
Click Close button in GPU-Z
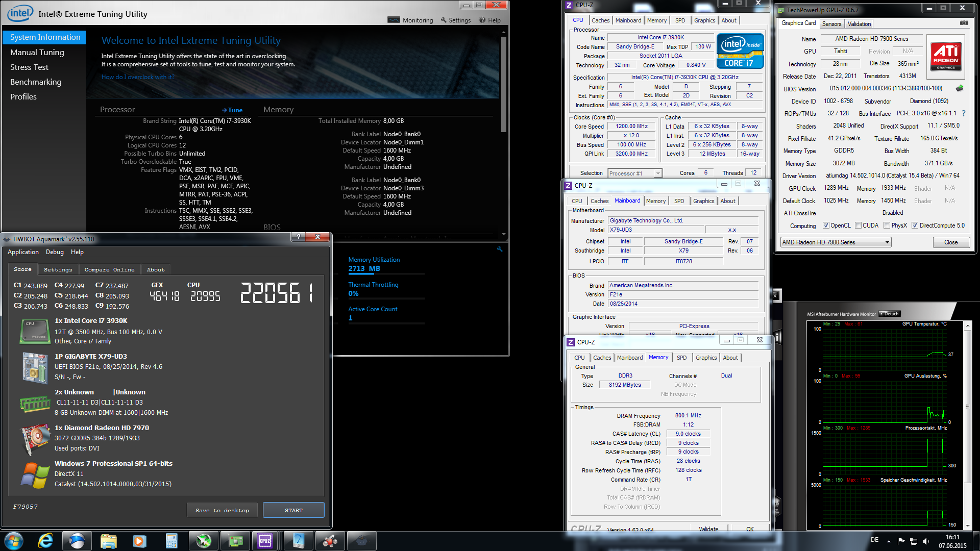tap(951, 242)
